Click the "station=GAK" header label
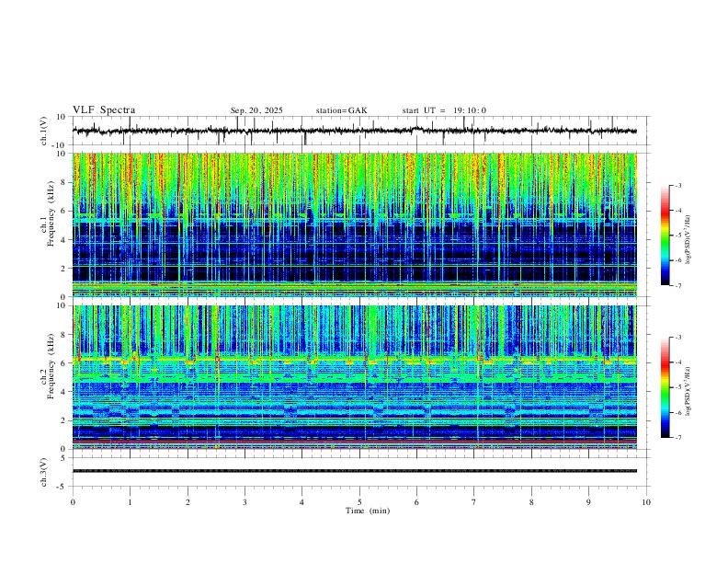Image resolution: width=728 pixels, height=563 pixels. point(341,110)
